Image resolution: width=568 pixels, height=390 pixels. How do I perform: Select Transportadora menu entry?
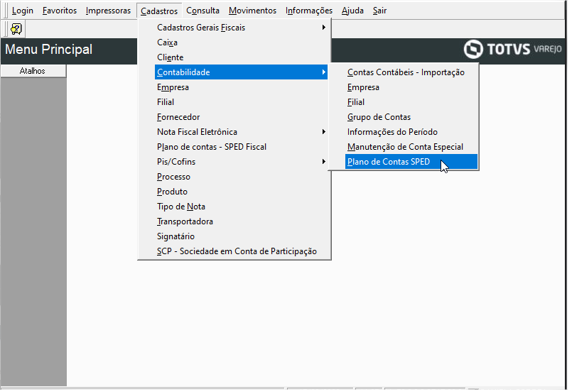pyautogui.click(x=241, y=221)
